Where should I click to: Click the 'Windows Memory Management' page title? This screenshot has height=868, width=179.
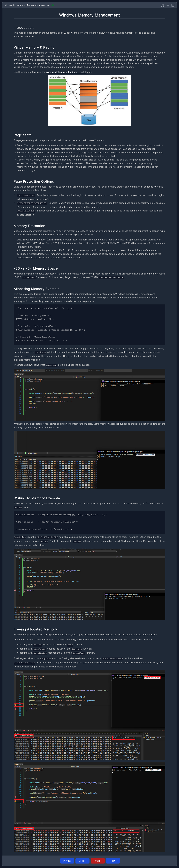coord(89,15)
